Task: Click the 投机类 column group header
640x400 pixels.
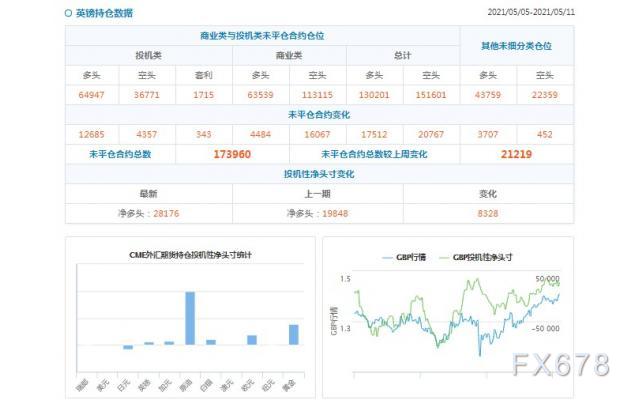Action: pos(148,56)
